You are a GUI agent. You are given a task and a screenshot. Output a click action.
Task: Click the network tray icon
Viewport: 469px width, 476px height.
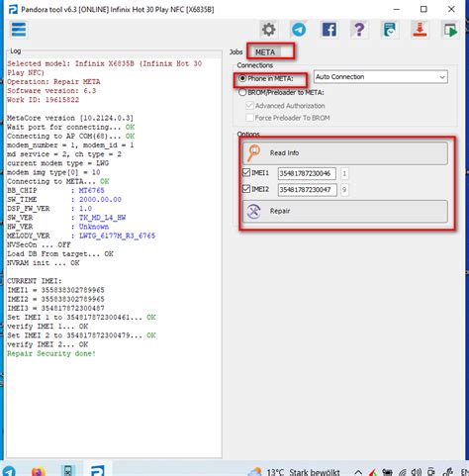(x=402, y=473)
